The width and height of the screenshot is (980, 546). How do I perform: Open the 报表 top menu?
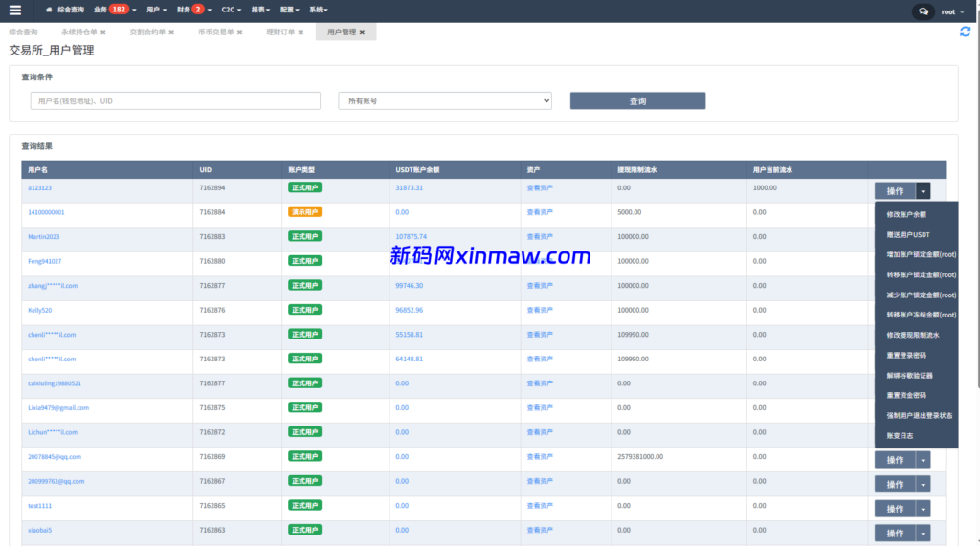(260, 10)
